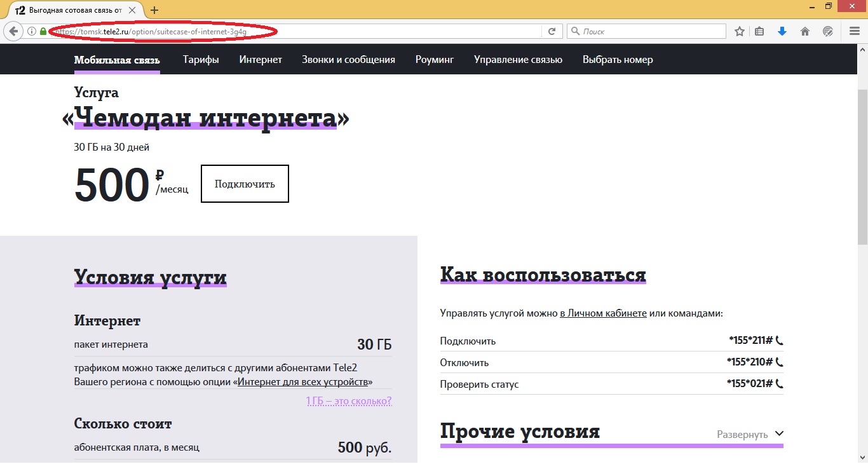The image size is (868, 464).
Task: Open the bookmarks list icon
Action: coord(759,30)
